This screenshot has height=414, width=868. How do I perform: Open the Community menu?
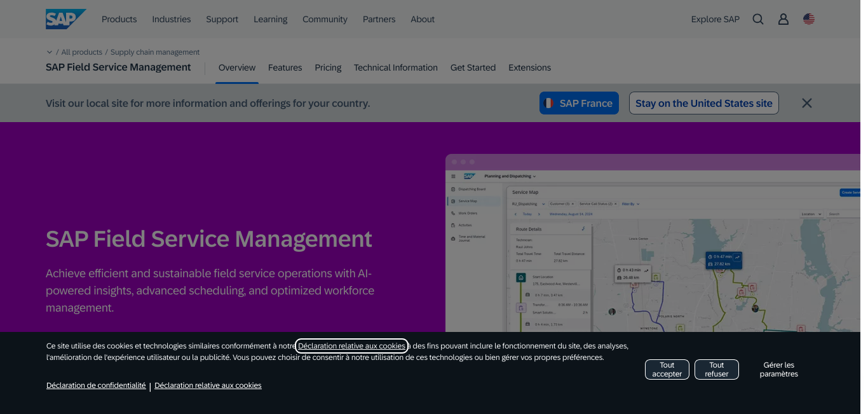click(325, 19)
